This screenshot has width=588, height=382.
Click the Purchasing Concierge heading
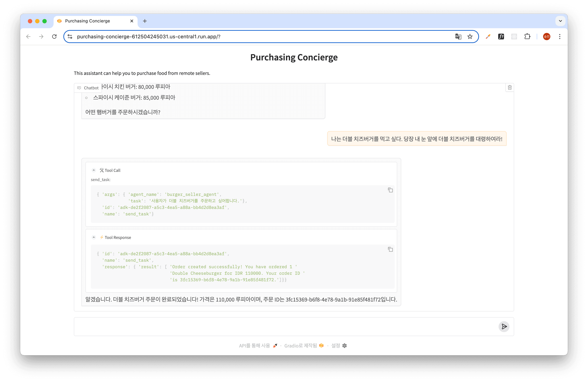294,57
